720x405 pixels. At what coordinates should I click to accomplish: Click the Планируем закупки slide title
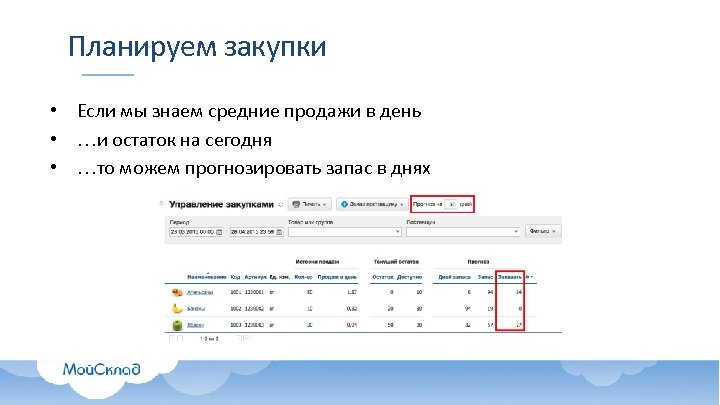(197, 46)
